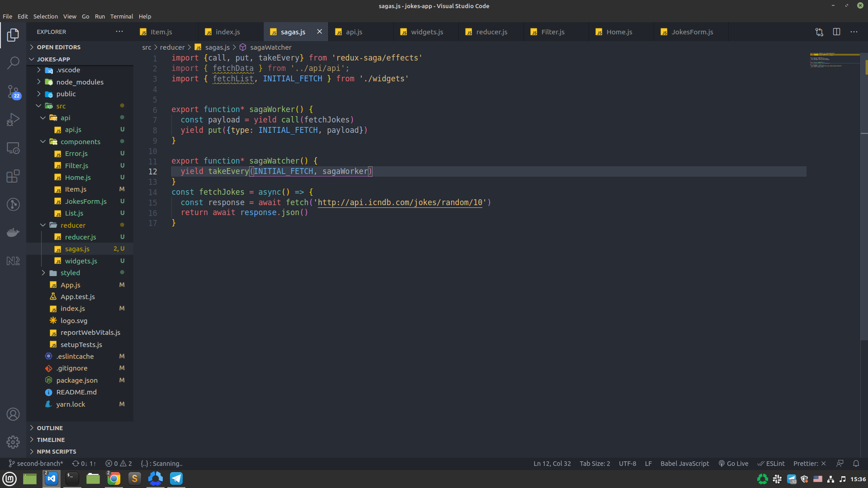The image size is (868, 488).
Task: Click the Split Editor Right icon
Action: [x=836, y=32]
